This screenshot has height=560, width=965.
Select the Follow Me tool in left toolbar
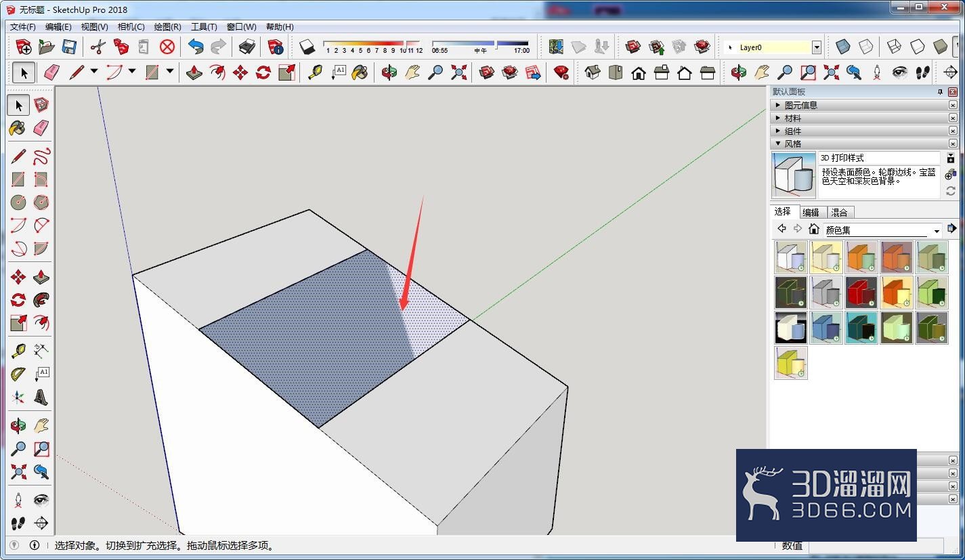(41, 299)
